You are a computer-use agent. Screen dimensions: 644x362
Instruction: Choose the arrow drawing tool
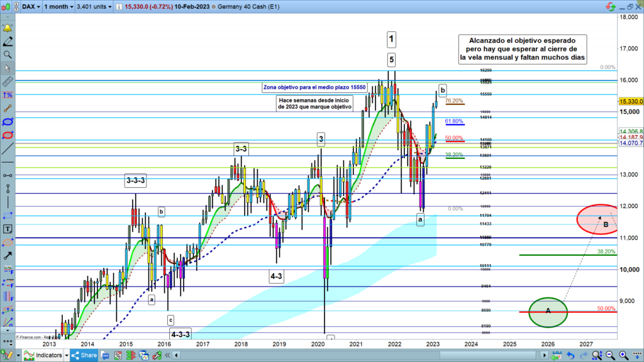(8, 256)
